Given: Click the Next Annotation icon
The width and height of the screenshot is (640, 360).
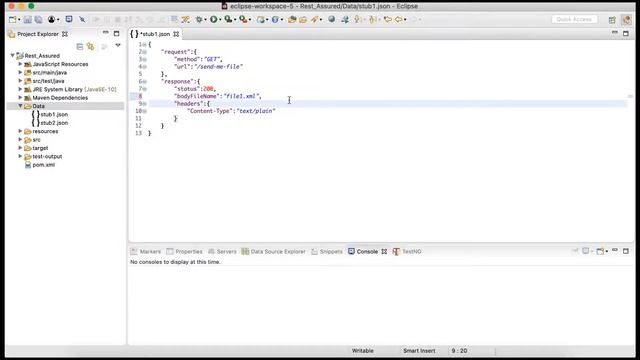Looking at the screenshot, I should [x=358, y=19].
